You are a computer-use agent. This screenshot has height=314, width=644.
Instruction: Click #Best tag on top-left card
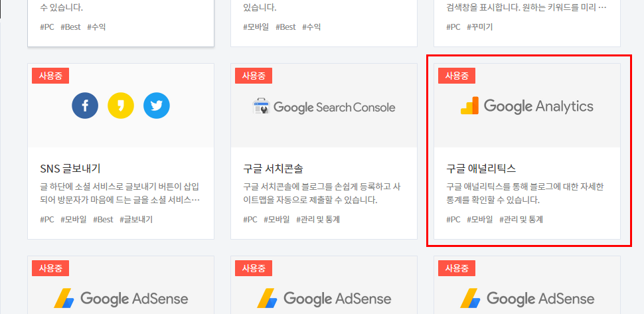point(70,27)
